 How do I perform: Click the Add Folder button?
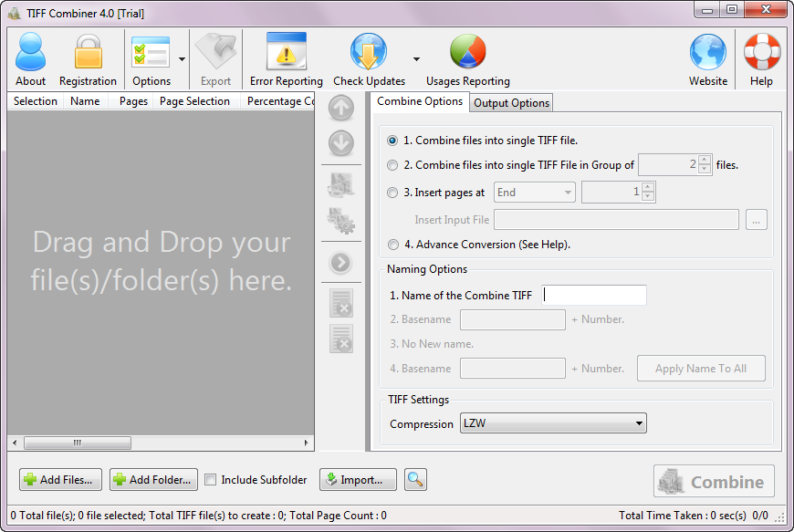click(153, 479)
